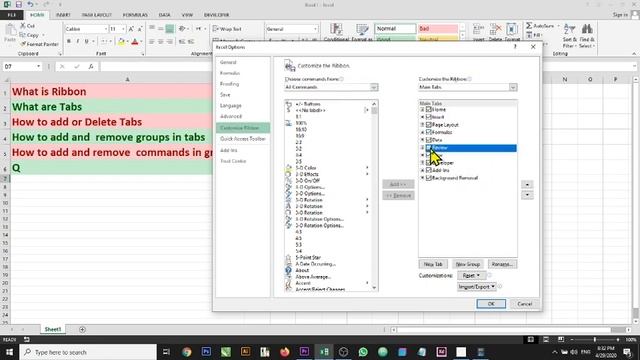
Task: Click the Wrap Text command
Action: [x=227, y=29]
